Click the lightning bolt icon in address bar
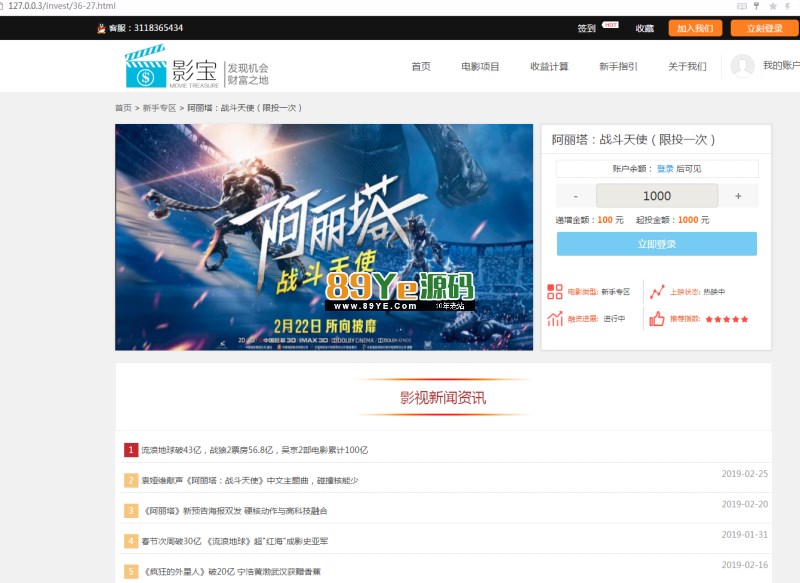Image resolution: width=800 pixels, height=583 pixels. [x=788, y=6]
